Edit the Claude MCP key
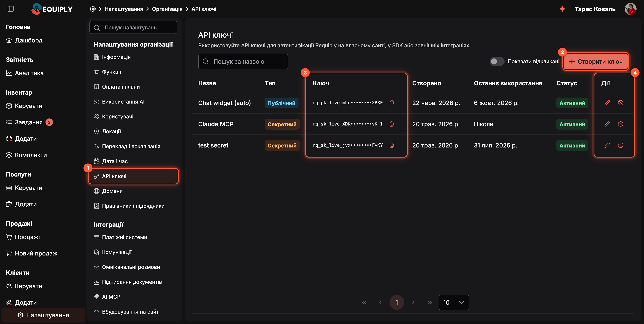644x324 pixels. pos(607,124)
